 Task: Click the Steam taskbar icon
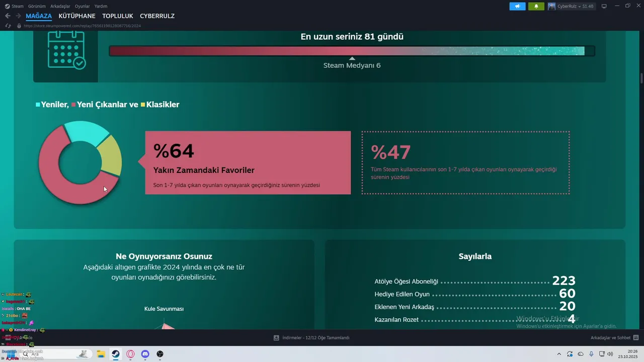[x=116, y=354]
